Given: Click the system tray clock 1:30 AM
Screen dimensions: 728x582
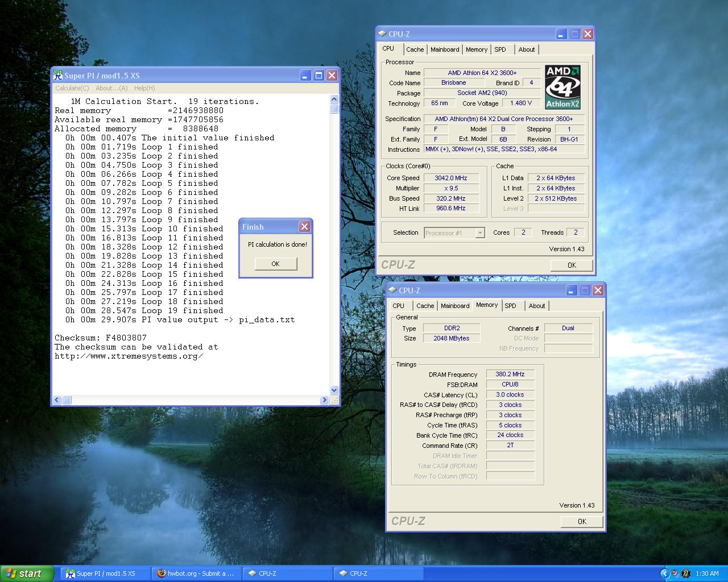Looking at the screenshot, I should tap(707, 573).
